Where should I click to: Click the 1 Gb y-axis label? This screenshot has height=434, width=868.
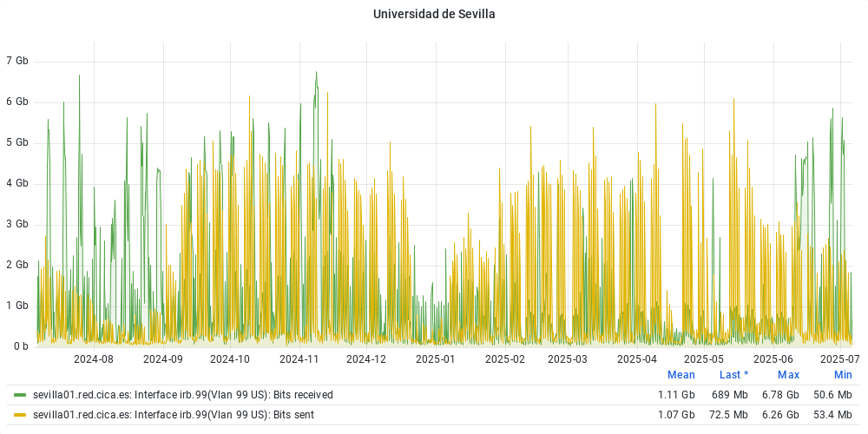[x=17, y=306]
